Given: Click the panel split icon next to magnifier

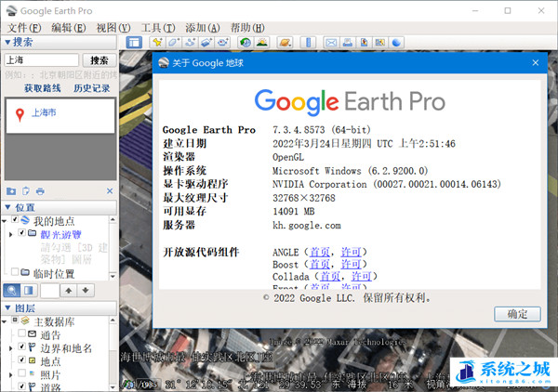Looking at the screenshot, I should [x=29, y=291].
